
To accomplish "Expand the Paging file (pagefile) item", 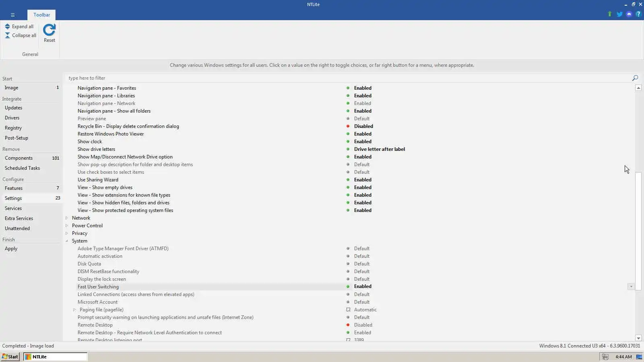I will pos(74,310).
